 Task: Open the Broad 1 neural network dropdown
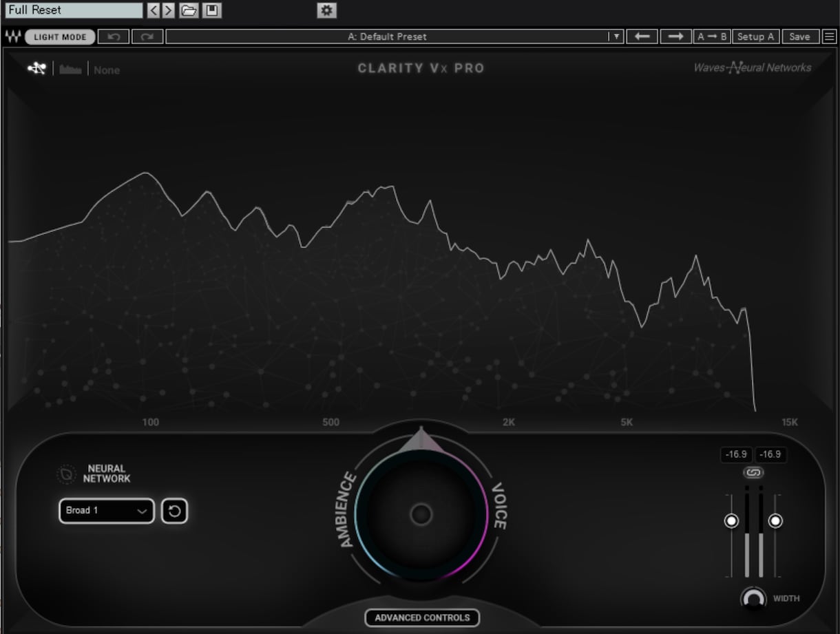click(x=107, y=511)
